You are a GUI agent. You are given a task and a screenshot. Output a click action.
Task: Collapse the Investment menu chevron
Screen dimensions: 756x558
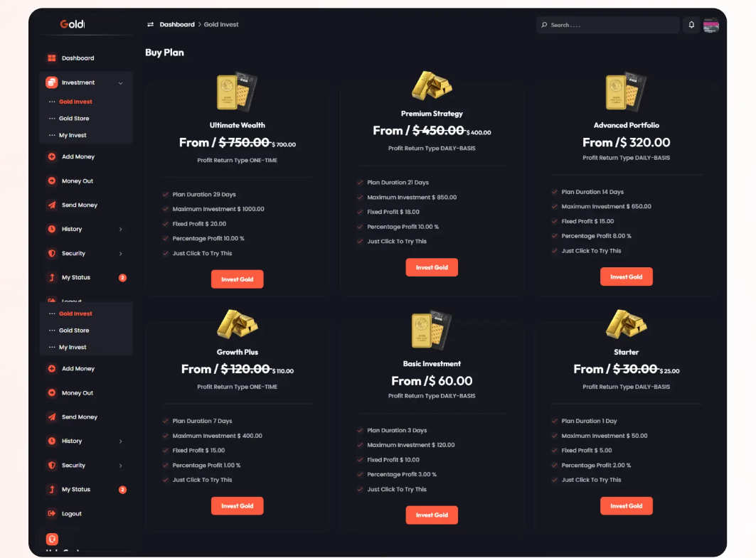pos(120,83)
